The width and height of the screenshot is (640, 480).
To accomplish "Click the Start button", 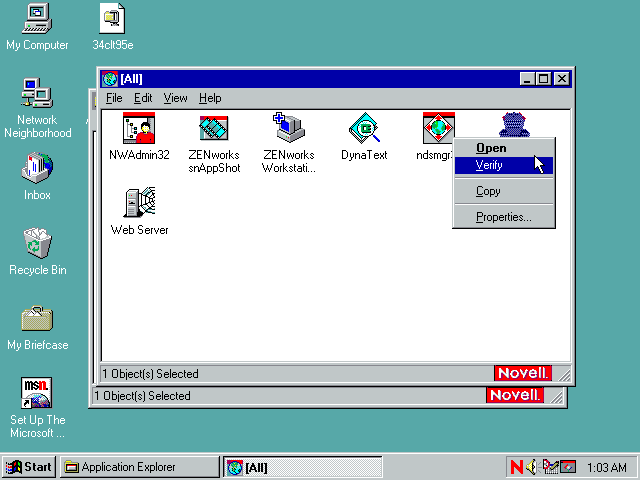I will (x=29, y=467).
